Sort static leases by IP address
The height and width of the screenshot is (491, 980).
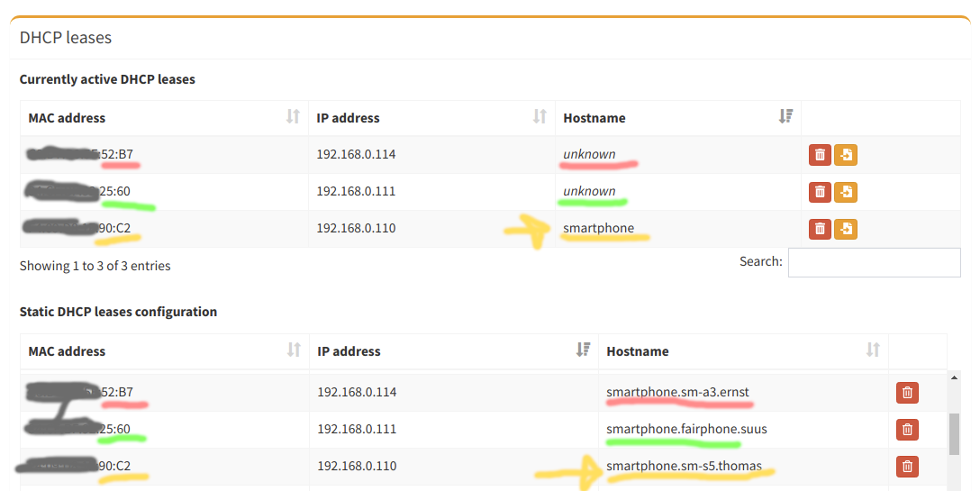pyautogui.click(x=583, y=350)
